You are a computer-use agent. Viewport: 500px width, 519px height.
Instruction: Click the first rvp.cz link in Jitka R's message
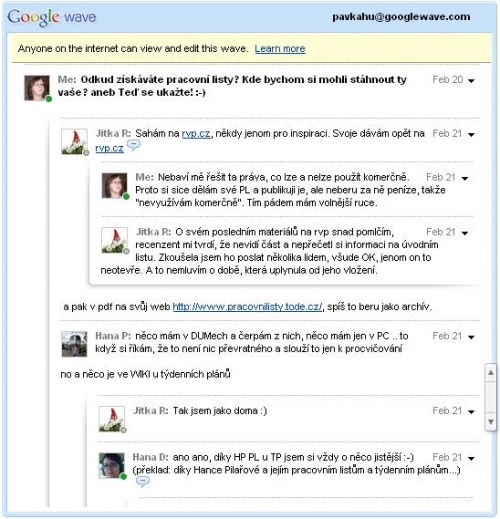[196, 134]
